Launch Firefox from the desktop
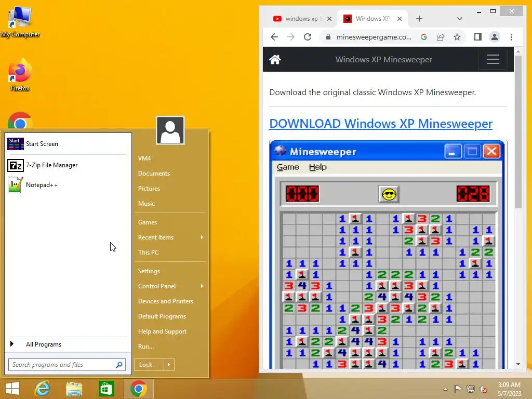This screenshot has width=532, height=399. tap(20, 75)
